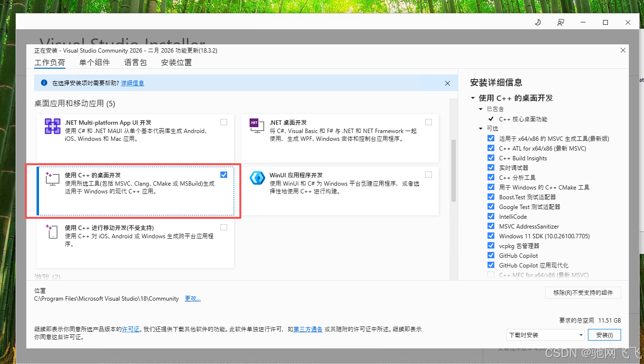Click the .NET 桌面开发 monitor icon
This screenshot has height=364, width=644.
(256, 126)
